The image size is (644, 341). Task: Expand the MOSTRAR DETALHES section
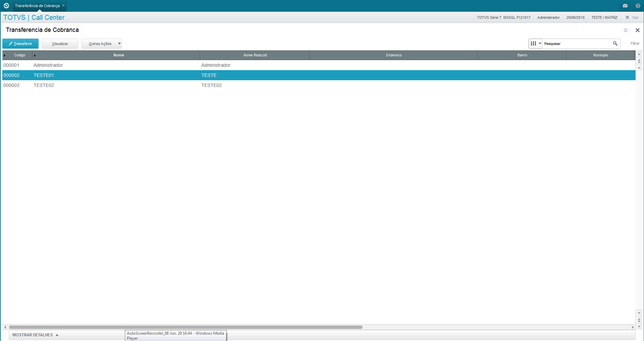35,335
